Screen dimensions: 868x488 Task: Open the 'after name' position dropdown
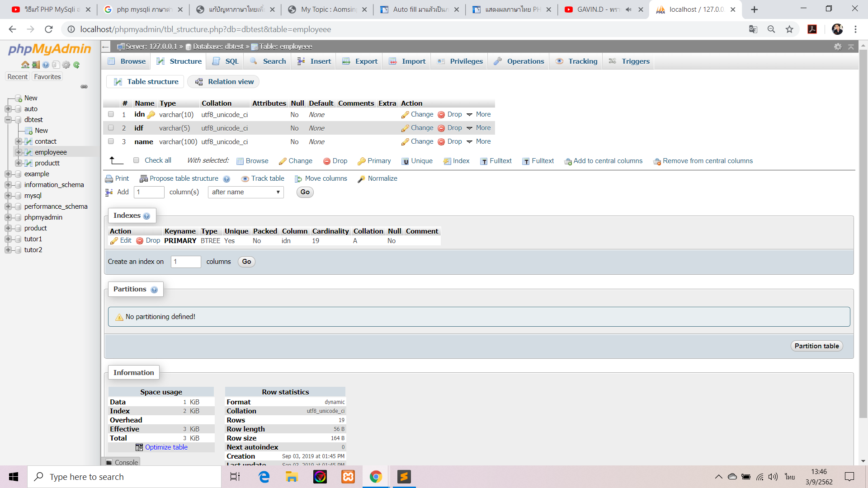point(245,192)
